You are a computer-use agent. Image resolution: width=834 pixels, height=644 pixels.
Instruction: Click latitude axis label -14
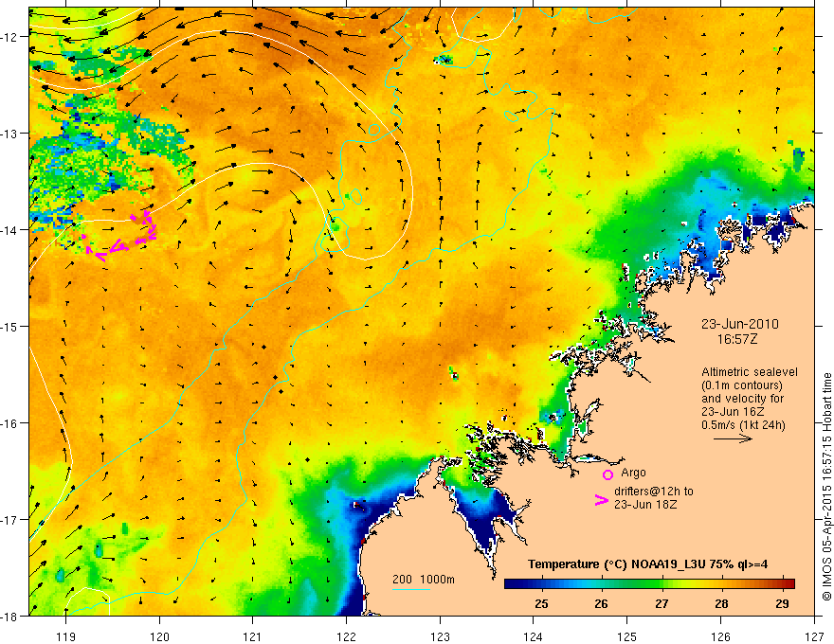(x=9, y=230)
